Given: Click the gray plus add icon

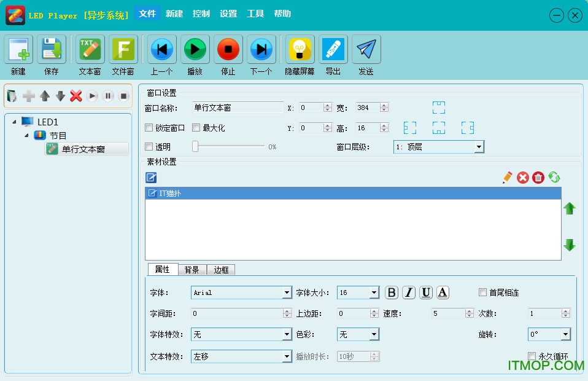Looking at the screenshot, I should (x=29, y=96).
